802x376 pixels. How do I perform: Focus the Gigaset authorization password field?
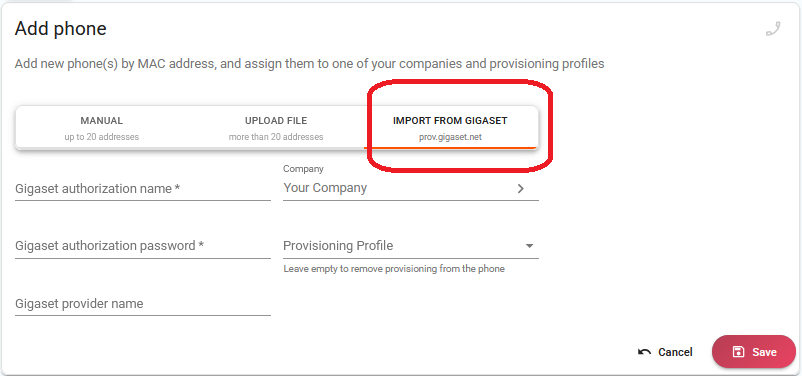[x=143, y=246]
